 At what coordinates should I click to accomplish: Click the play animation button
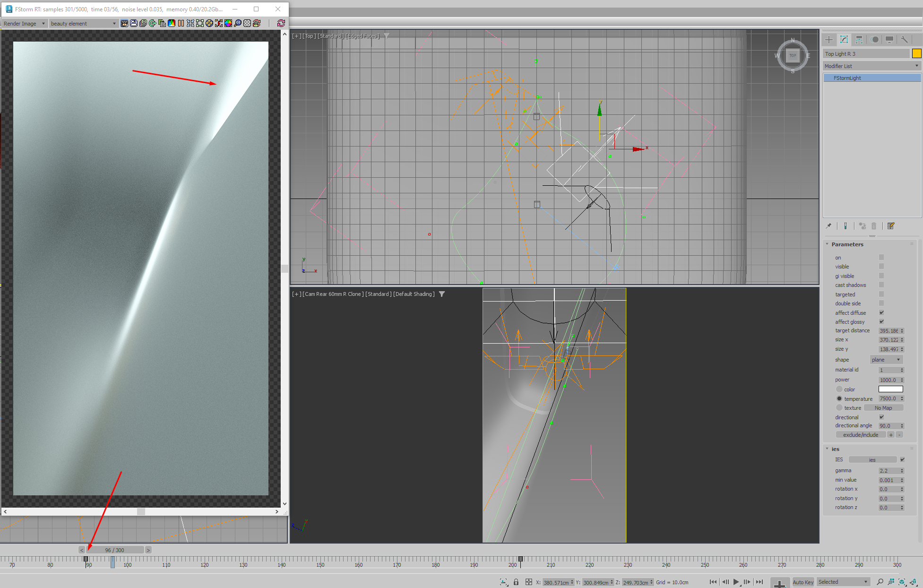[736, 582]
